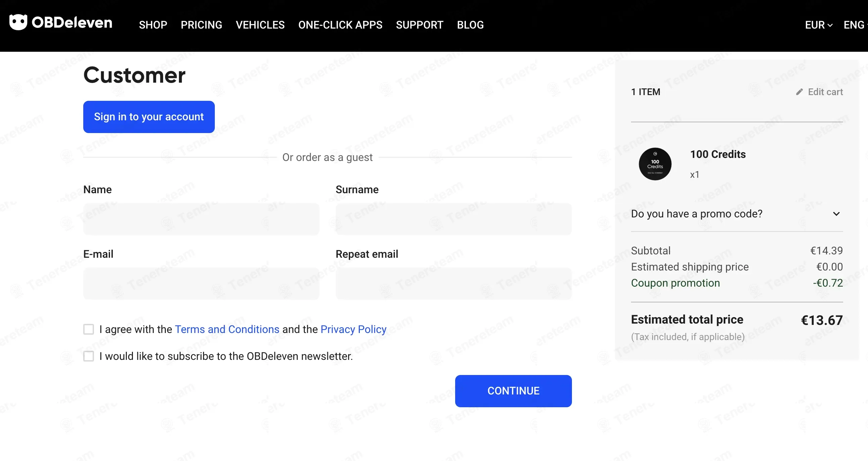
Task: Enable the OBDeleven newsletter subscription checkbox
Action: (89, 356)
